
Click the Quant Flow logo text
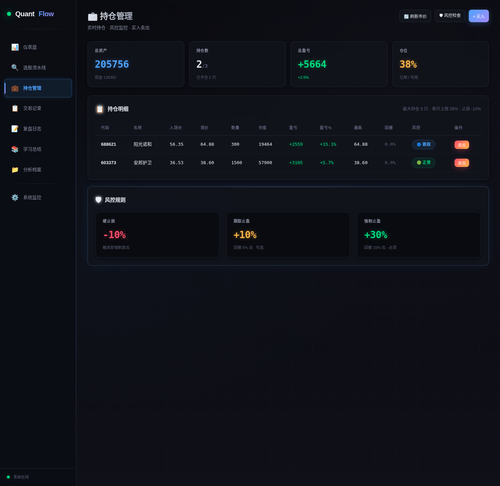34,14
